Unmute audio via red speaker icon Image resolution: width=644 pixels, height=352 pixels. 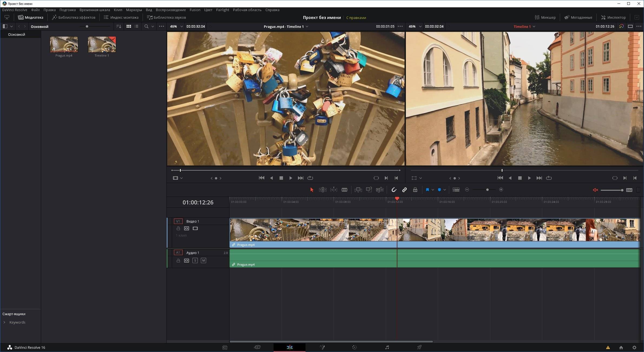coord(595,190)
